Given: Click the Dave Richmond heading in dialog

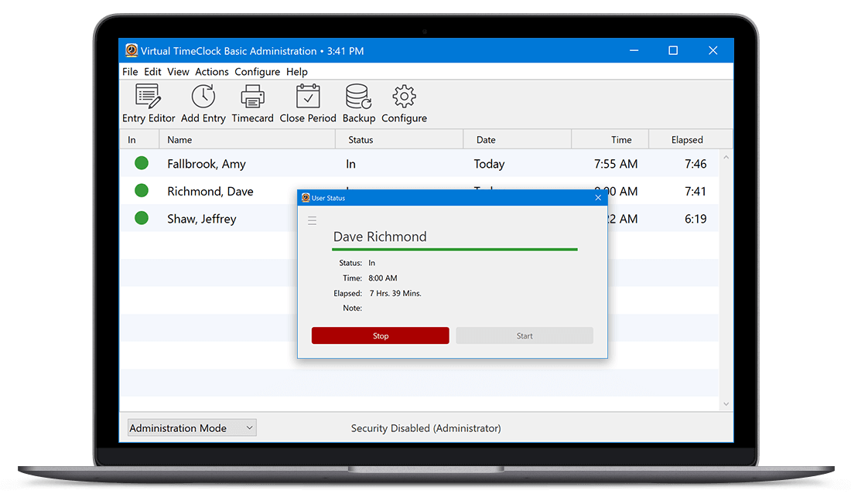Looking at the screenshot, I should coord(380,237).
